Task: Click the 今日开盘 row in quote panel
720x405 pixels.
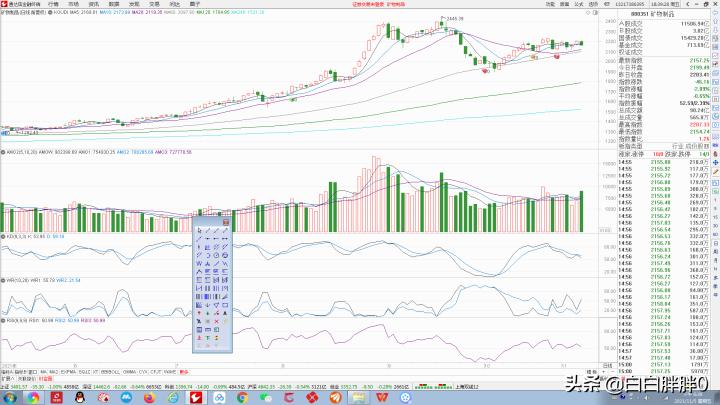Action: (663, 68)
